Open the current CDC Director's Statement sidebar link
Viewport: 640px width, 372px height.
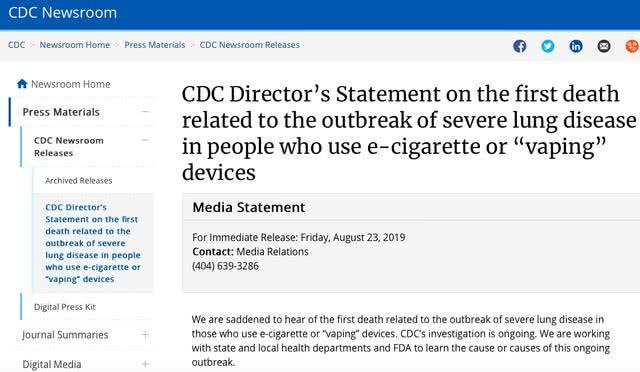(x=93, y=243)
